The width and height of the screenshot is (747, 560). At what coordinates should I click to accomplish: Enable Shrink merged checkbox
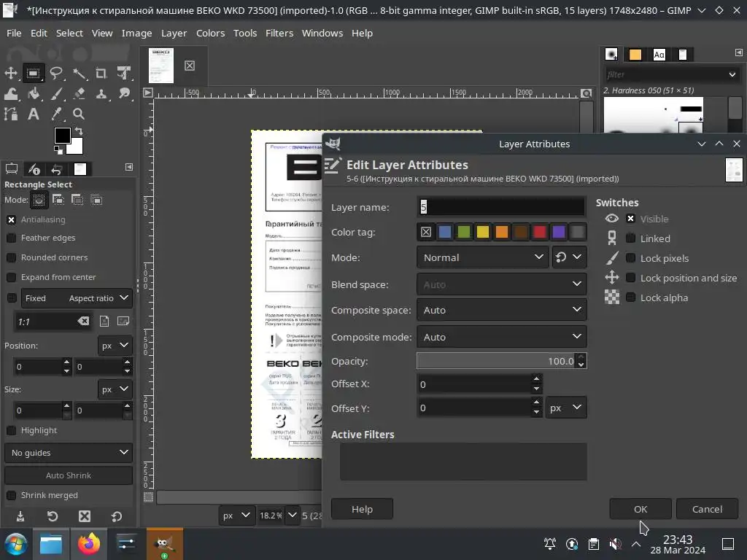pos(12,495)
